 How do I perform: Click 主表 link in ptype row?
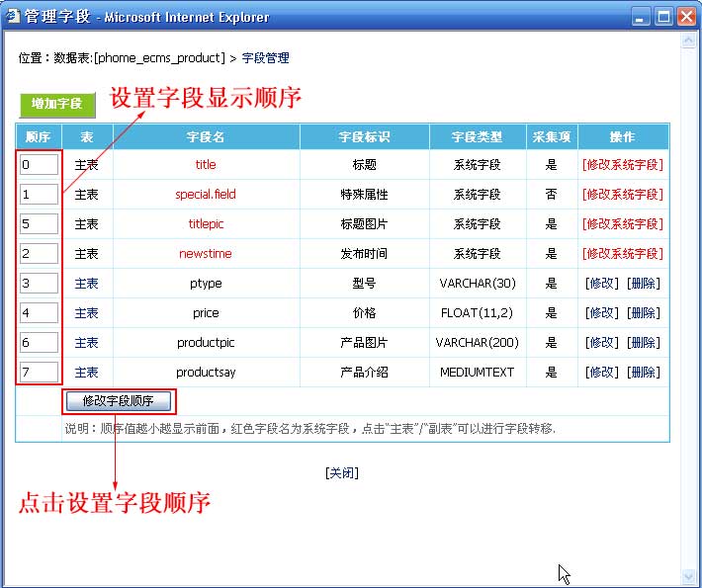pos(87,284)
